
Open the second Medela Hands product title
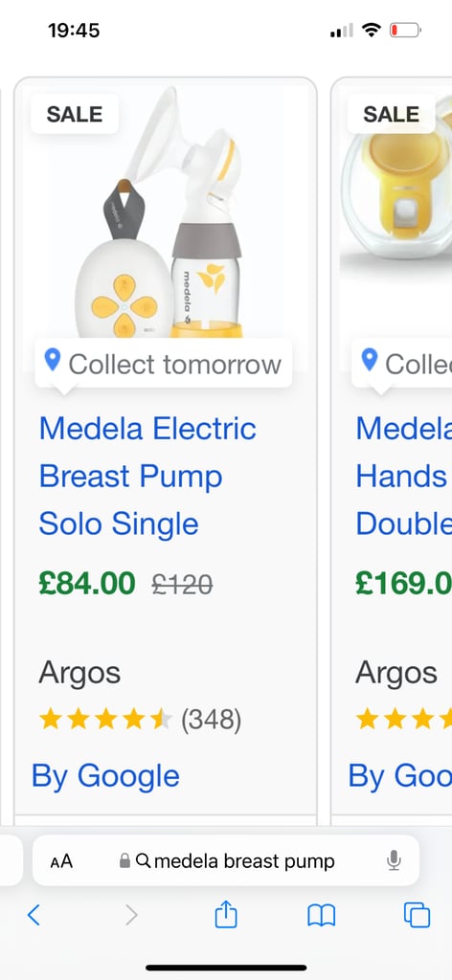pyautogui.click(x=404, y=477)
